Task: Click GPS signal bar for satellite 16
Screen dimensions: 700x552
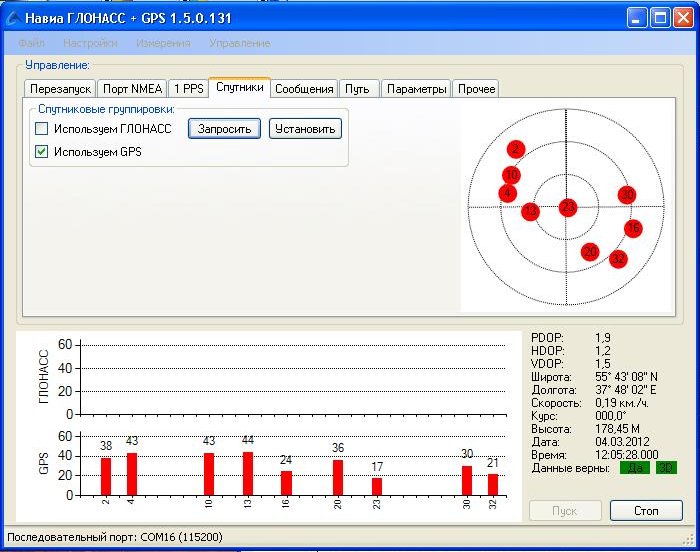Action: click(x=286, y=483)
